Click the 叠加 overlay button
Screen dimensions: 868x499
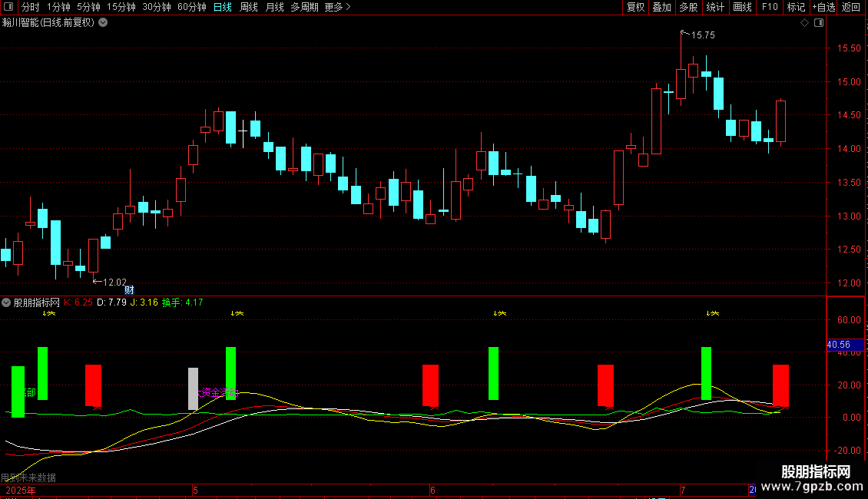pyautogui.click(x=662, y=7)
